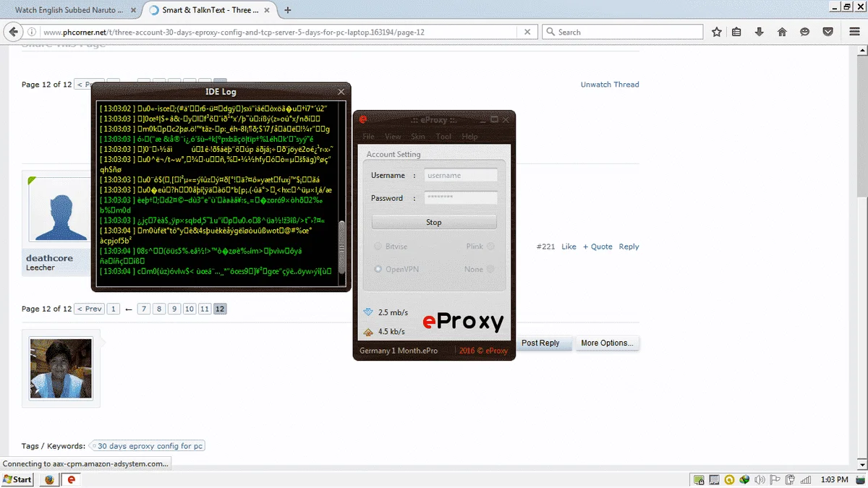Viewport: 868px width, 488px height.
Task: Open the eProxy taskbar button
Action: point(71,479)
